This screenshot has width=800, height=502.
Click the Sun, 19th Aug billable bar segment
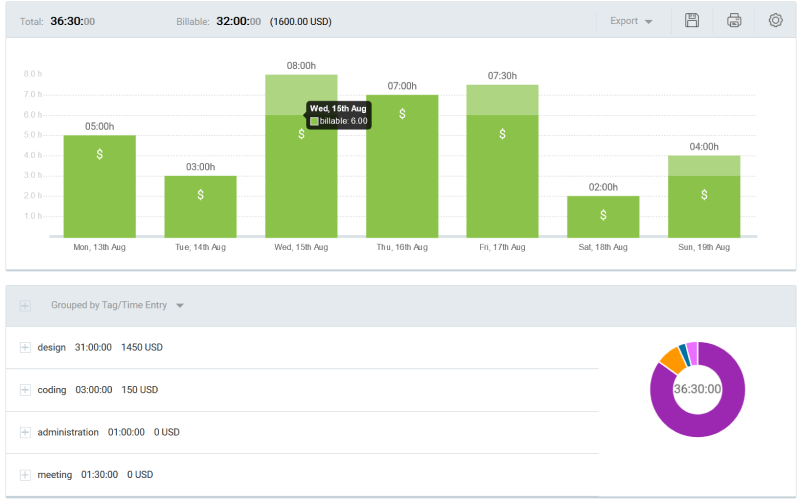(704, 207)
